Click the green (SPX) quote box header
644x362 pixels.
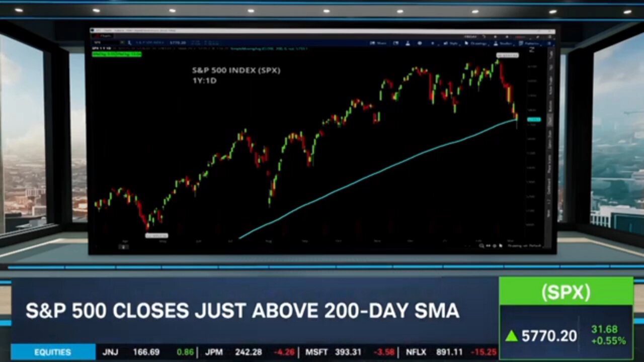point(566,292)
